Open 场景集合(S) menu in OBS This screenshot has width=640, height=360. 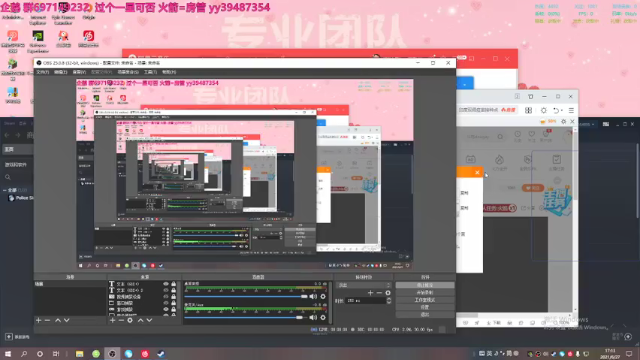tap(128, 72)
